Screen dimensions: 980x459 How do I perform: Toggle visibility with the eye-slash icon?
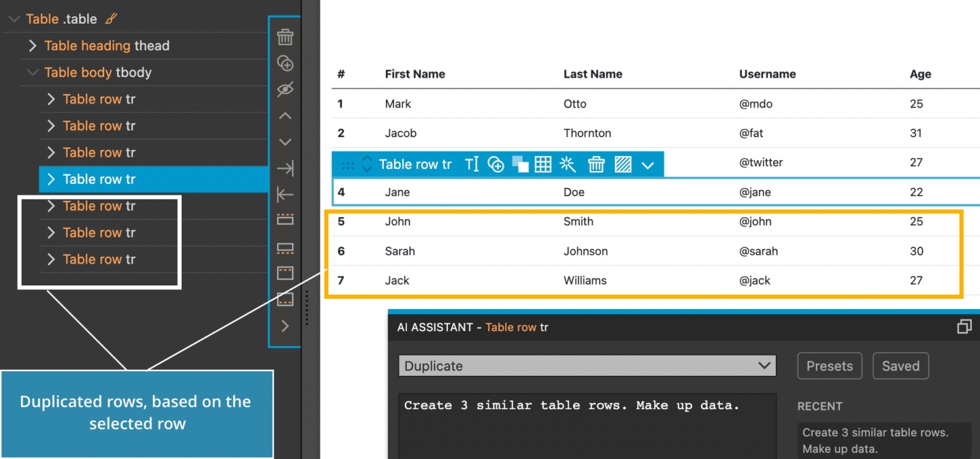pos(285,89)
